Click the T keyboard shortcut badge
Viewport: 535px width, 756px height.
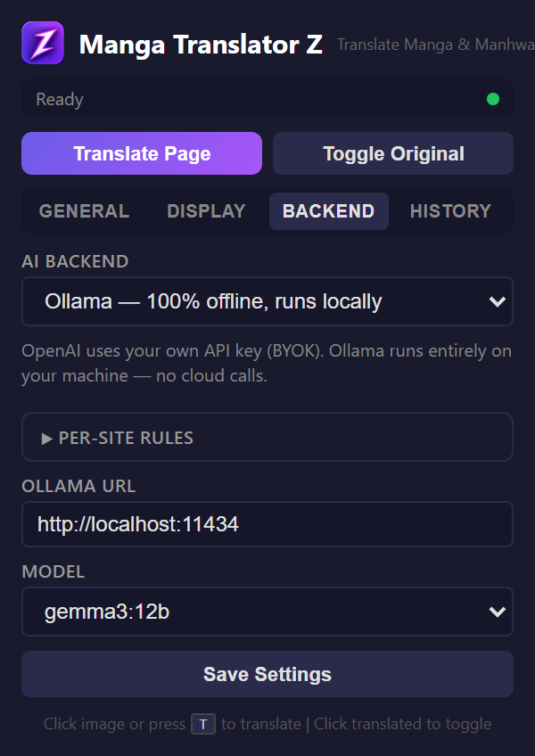click(x=202, y=724)
